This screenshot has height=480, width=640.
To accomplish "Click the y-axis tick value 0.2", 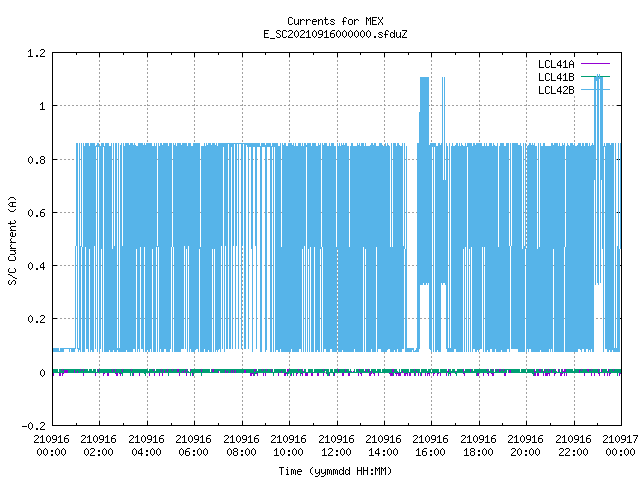I will point(36,319).
